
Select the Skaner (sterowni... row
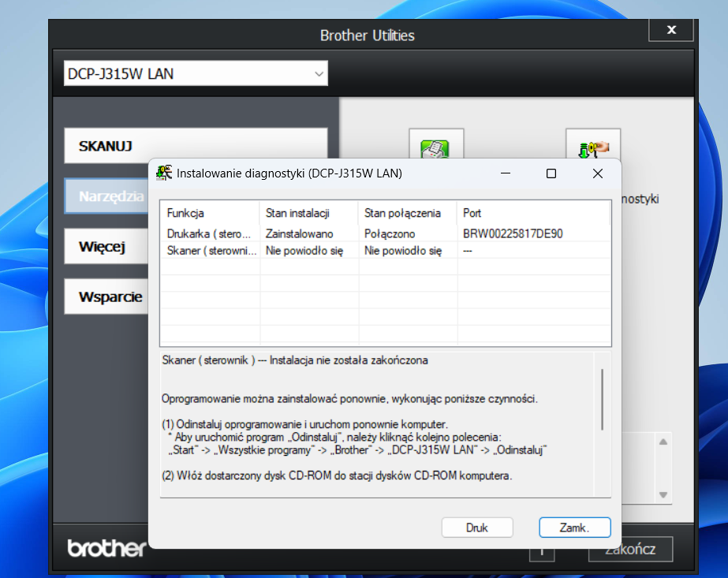coord(386,251)
